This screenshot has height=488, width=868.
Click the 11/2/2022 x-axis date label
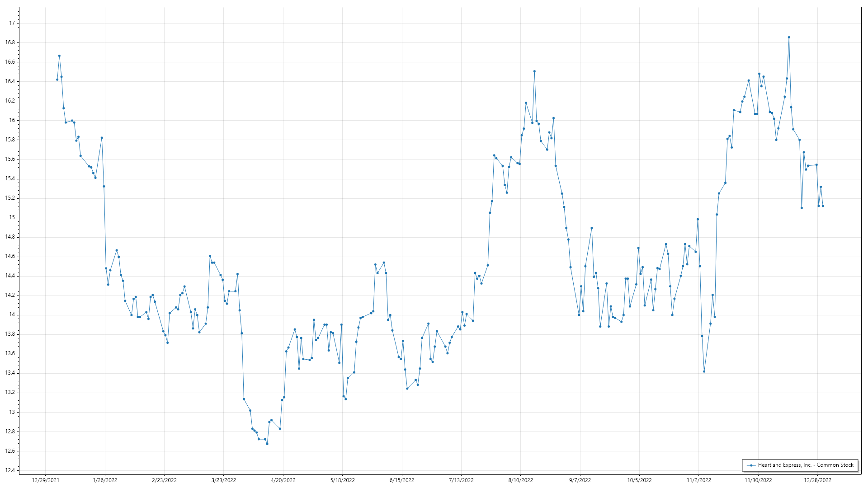coord(698,480)
